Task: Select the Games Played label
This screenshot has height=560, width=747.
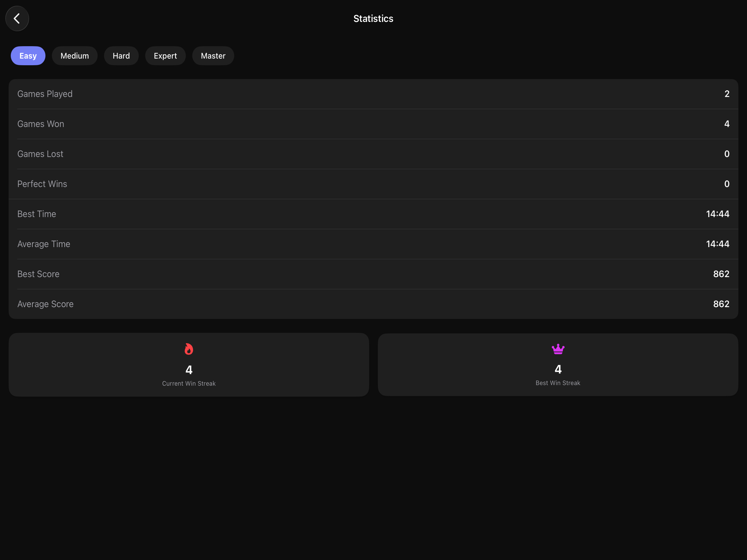Action: pyautogui.click(x=45, y=94)
